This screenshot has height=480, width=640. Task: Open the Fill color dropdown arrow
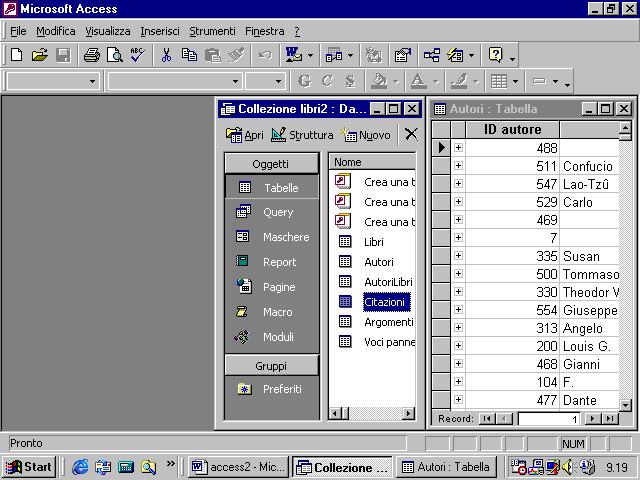click(x=396, y=82)
